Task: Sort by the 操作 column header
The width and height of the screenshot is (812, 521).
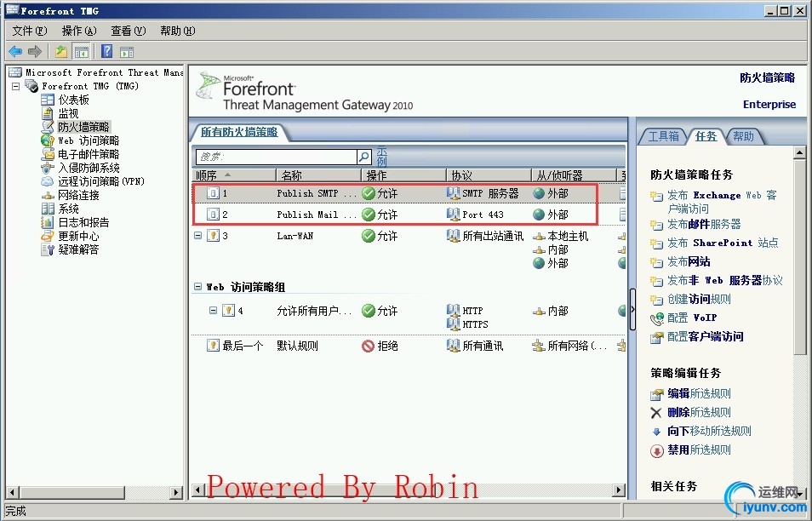Action: pyautogui.click(x=403, y=175)
